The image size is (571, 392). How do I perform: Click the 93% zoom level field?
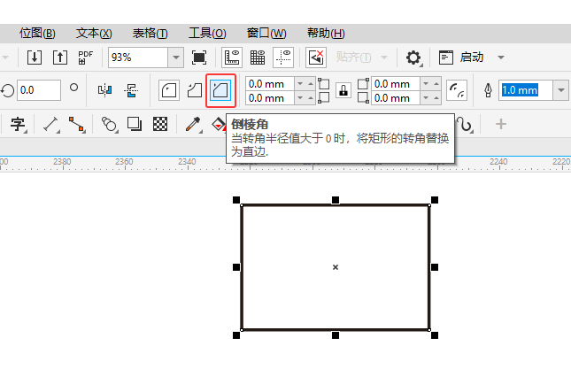point(138,58)
